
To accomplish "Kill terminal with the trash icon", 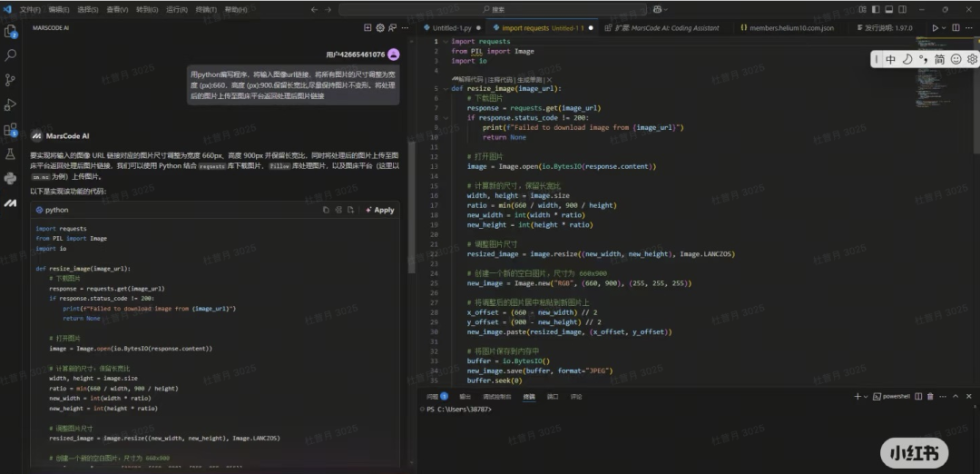I will click(928, 397).
